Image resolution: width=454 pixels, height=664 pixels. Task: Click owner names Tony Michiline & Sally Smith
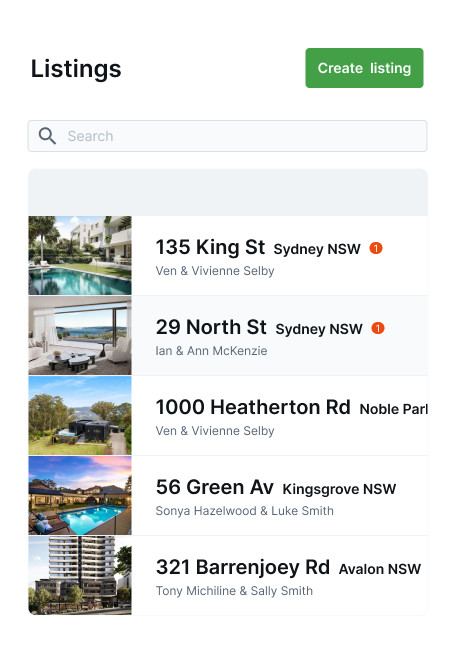click(x=234, y=591)
